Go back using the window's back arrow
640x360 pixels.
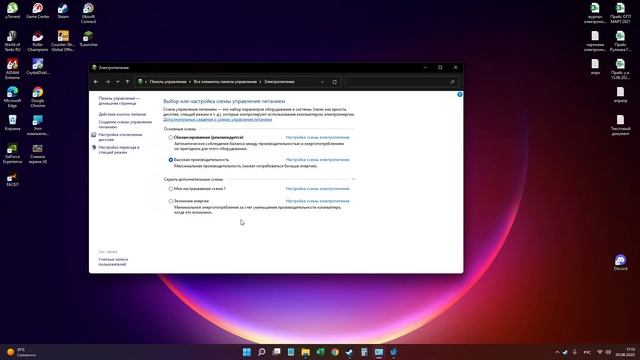(96, 82)
